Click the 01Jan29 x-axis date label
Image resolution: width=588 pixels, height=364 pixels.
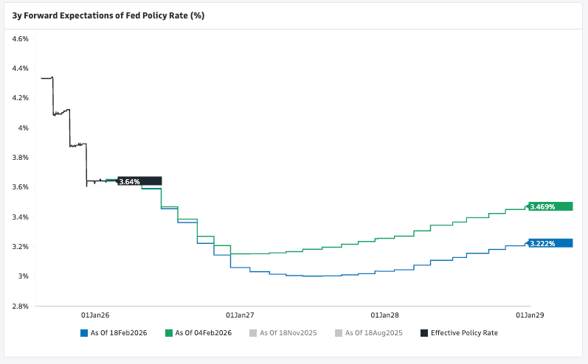[x=530, y=315]
